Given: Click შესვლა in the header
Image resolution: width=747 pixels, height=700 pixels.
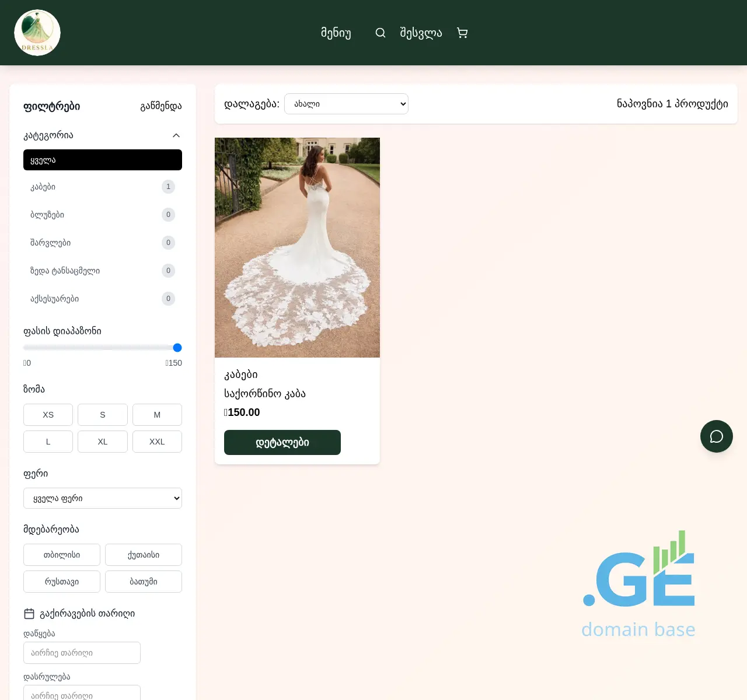Looking at the screenshot, I should [421, 33].
